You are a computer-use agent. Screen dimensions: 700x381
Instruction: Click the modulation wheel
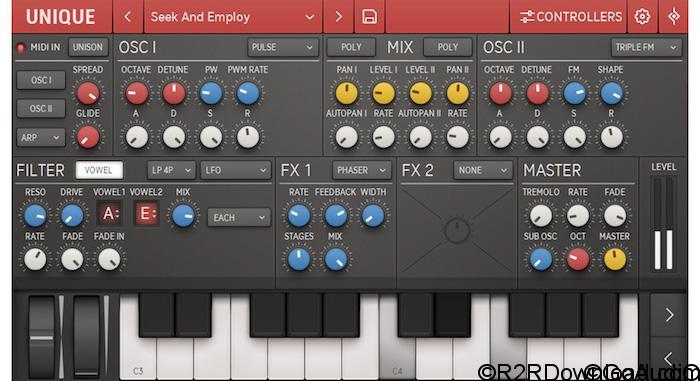(87, 336)
